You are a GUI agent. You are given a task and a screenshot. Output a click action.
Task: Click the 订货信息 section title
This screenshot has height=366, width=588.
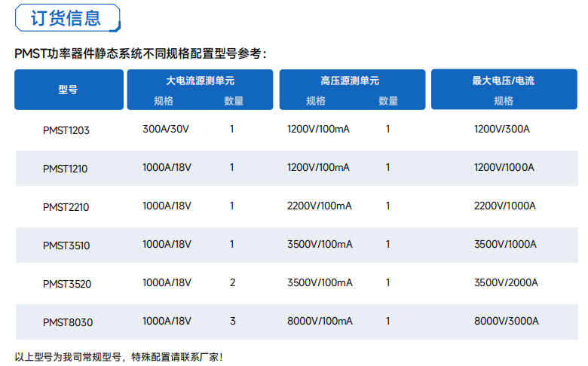click(x=66, y=18)
